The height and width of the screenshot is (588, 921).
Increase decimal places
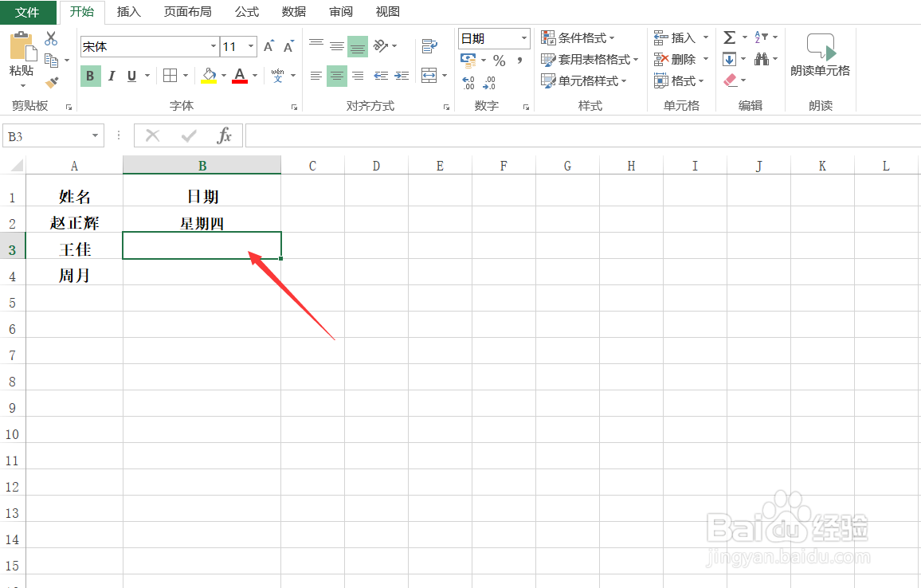[468, 83]
